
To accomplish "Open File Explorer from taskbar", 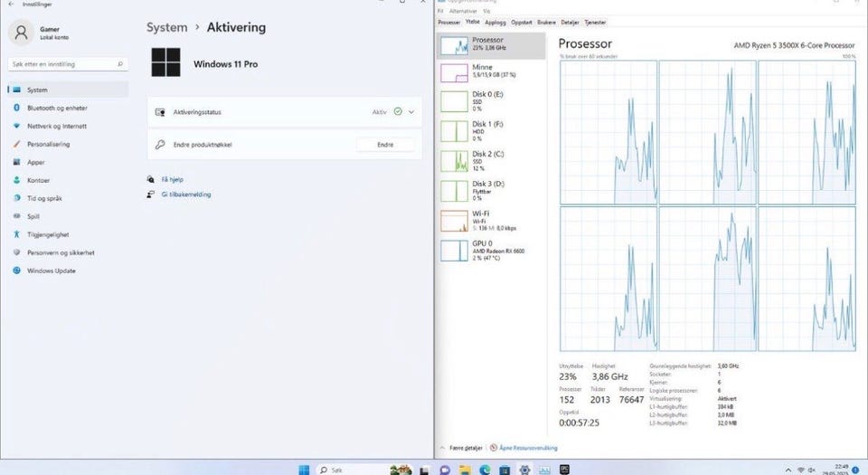I will click(x=465, y=470).
